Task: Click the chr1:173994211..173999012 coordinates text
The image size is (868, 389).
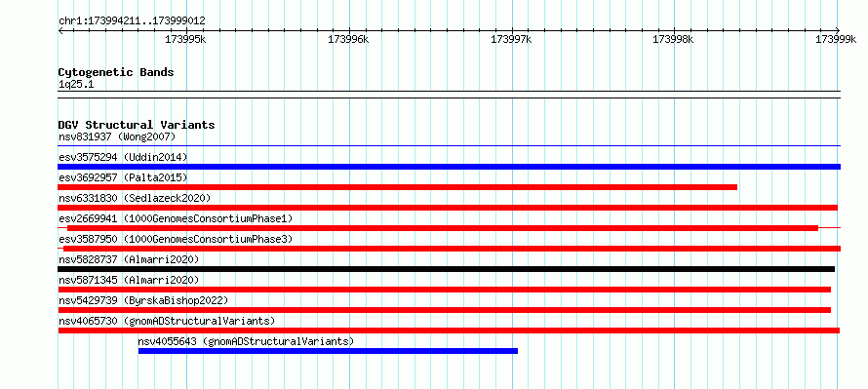Action: (x=132, y=21)
